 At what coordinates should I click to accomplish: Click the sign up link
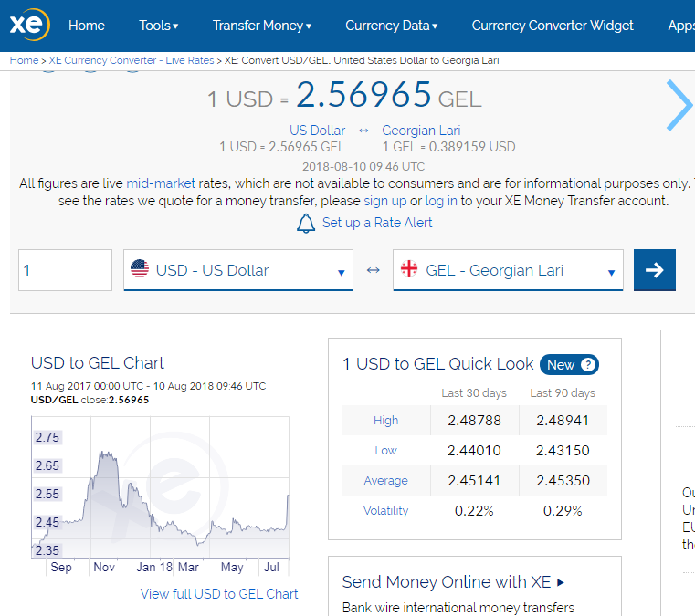384,201
